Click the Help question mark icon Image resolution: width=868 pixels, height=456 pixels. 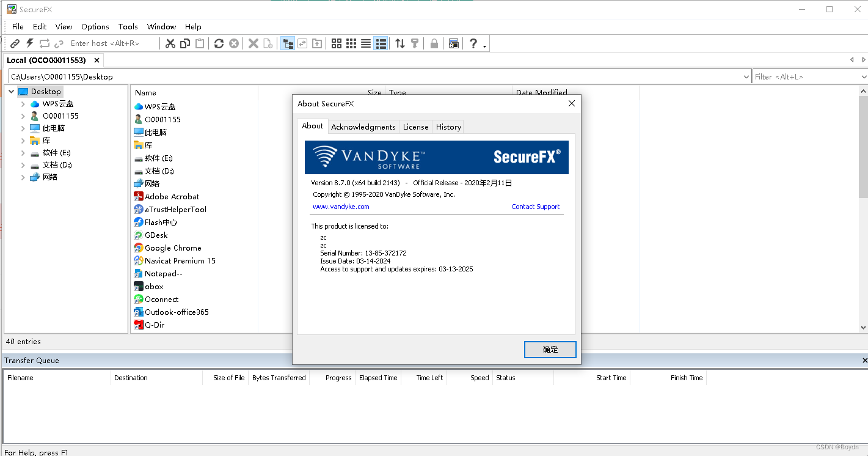pos(473,43)
